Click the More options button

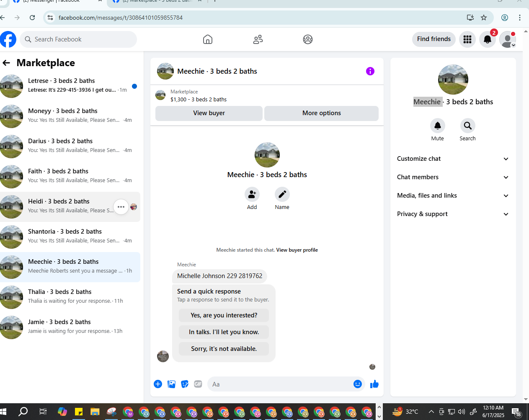click(322, 113)
